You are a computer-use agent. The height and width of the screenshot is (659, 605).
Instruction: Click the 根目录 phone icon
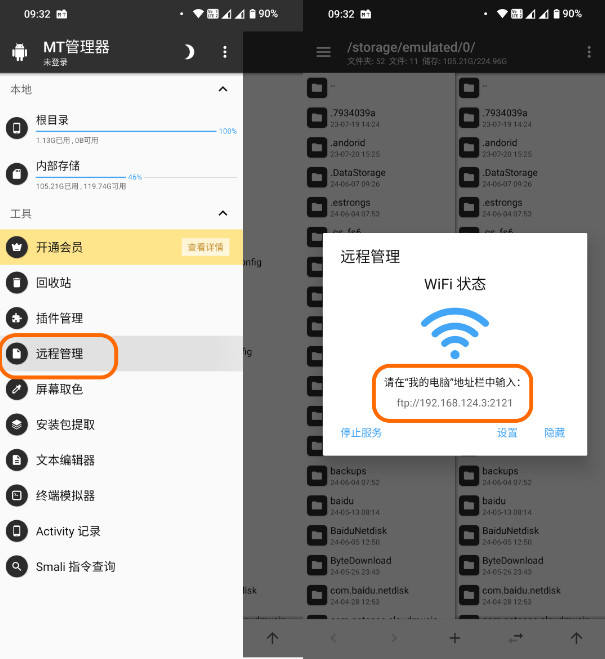17,128
